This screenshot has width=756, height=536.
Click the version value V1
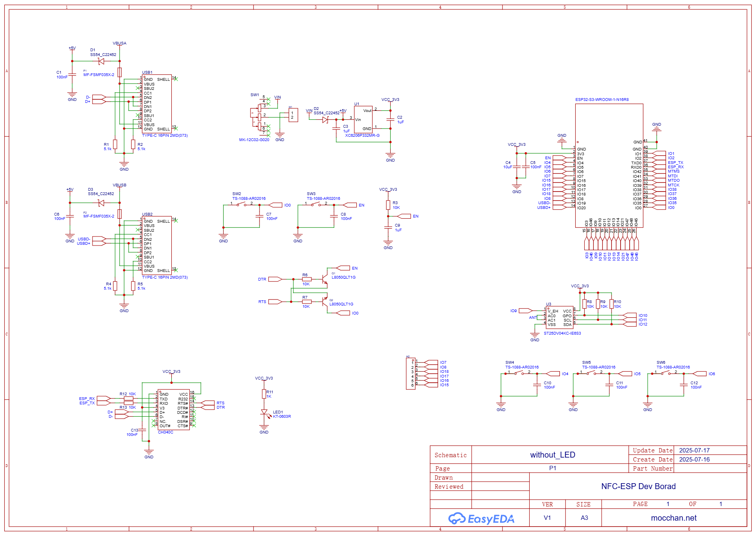pyautogui.click(x=547, y=518)
